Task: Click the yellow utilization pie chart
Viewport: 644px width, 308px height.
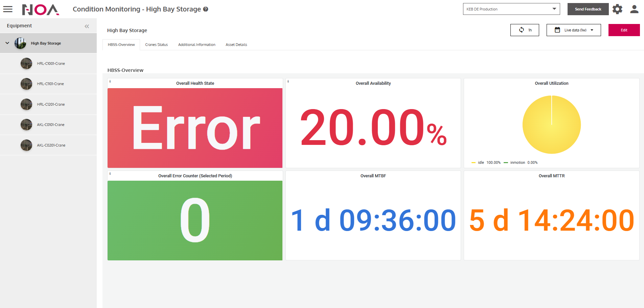Action: pos(551,125)
